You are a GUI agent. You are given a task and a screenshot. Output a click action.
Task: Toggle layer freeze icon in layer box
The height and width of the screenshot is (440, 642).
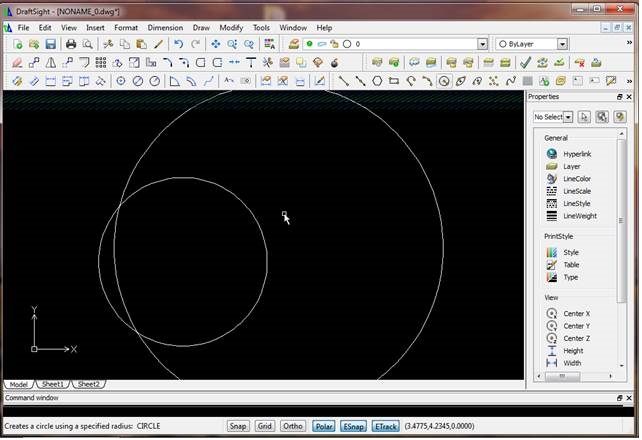tap(322, 44)
